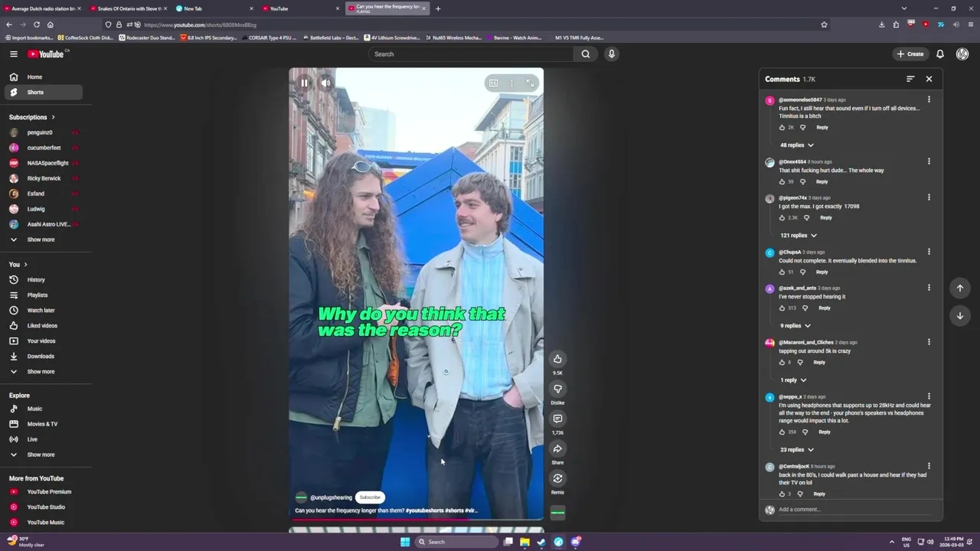980x551 pixels.
Task: Show more items under Explore section
Action: pyautogui.click(x=44, y=455)
